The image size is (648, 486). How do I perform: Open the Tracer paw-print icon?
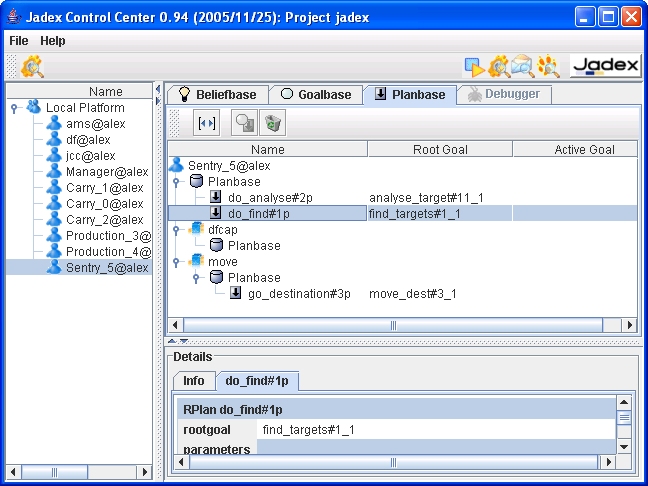pos(548,66)
